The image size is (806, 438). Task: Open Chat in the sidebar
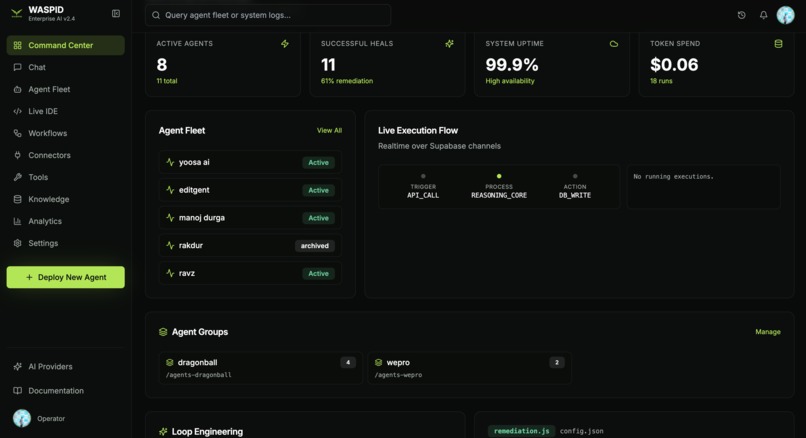point(66,67)
